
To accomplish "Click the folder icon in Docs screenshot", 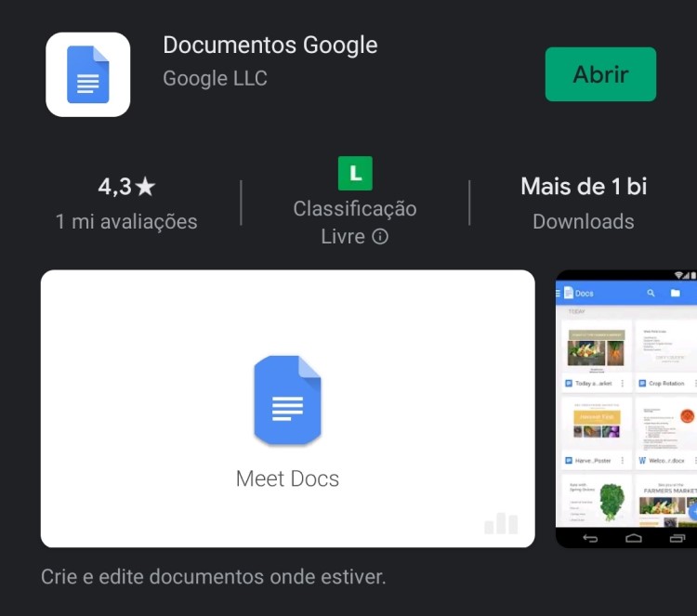I will tap(676, 293).
